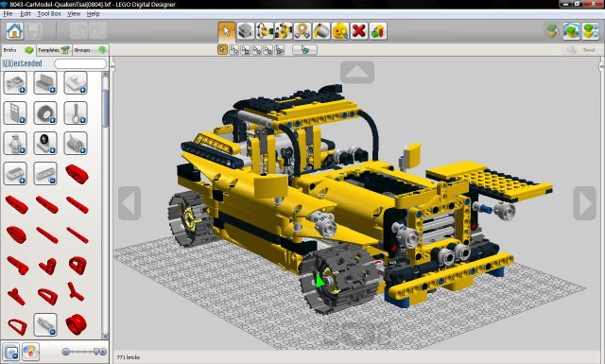This screenshot has height=364, width=605.
Task: Pick the red round bush brick
Action: (x=76, y=324)
